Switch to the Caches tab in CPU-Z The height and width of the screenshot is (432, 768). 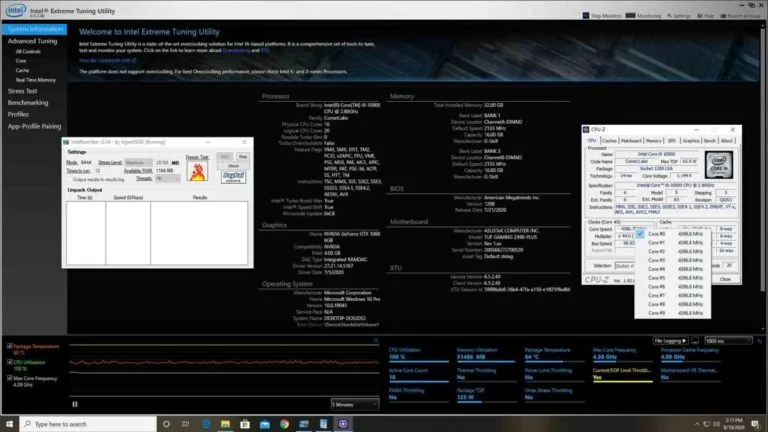coord(609,141)
